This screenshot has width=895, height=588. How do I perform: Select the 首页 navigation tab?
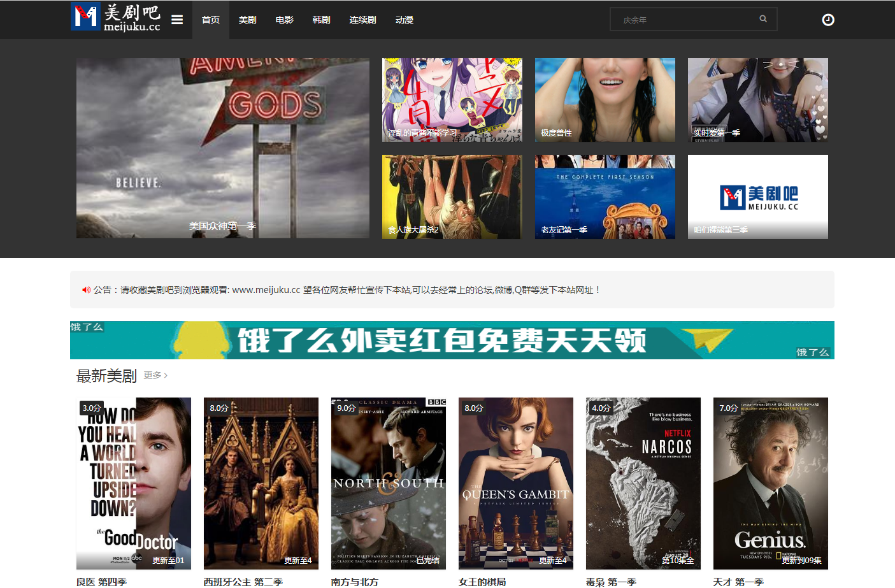coord(210,20)
